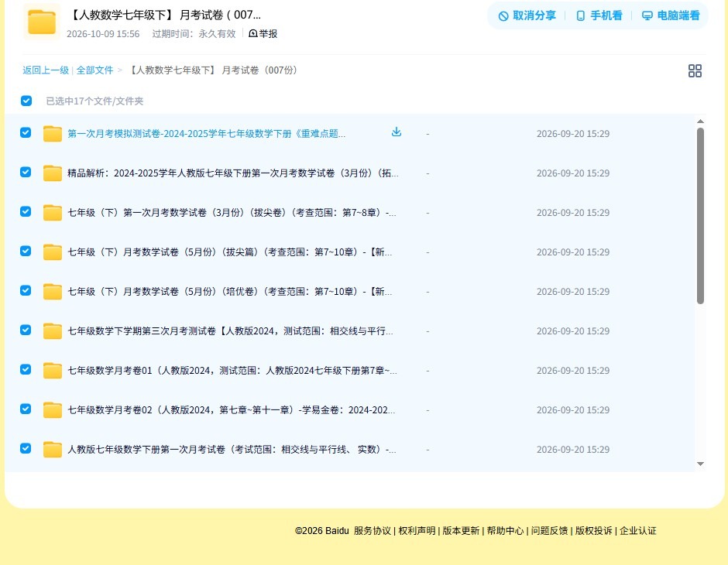The width and height of the screenshot is (728, 565).
Task: Uncheck 5月份 培优卷 folder checkbox
Action: (26, 290)
